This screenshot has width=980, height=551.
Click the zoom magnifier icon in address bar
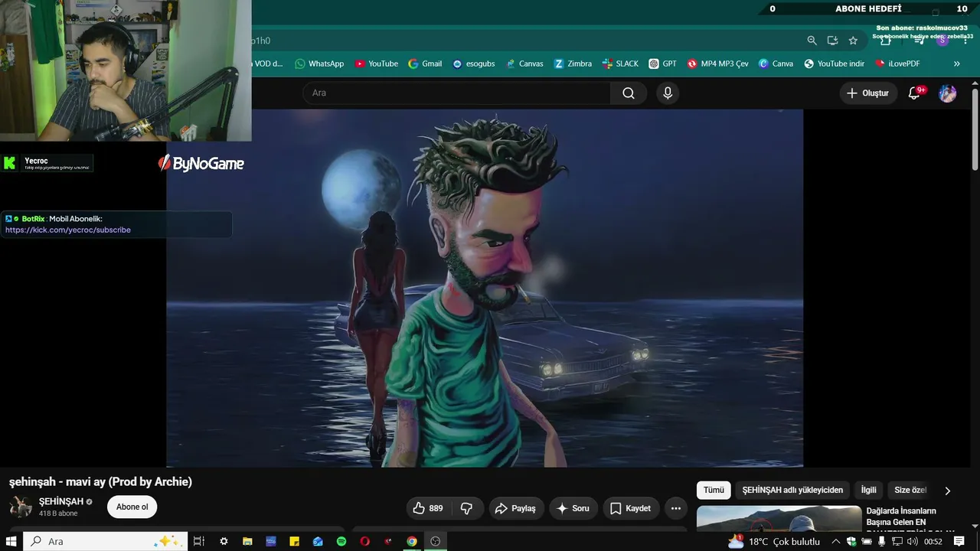pyautogui.click(x=812, y=41)
